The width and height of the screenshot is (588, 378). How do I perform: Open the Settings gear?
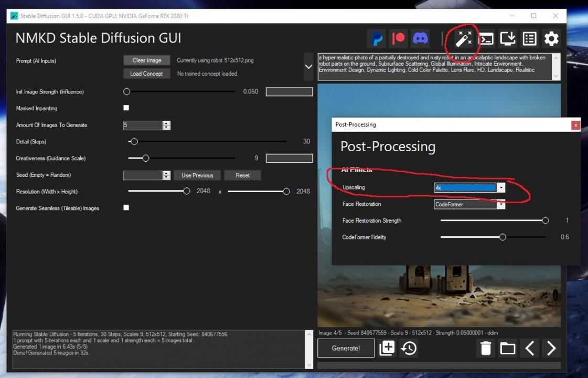click(551, 38)
